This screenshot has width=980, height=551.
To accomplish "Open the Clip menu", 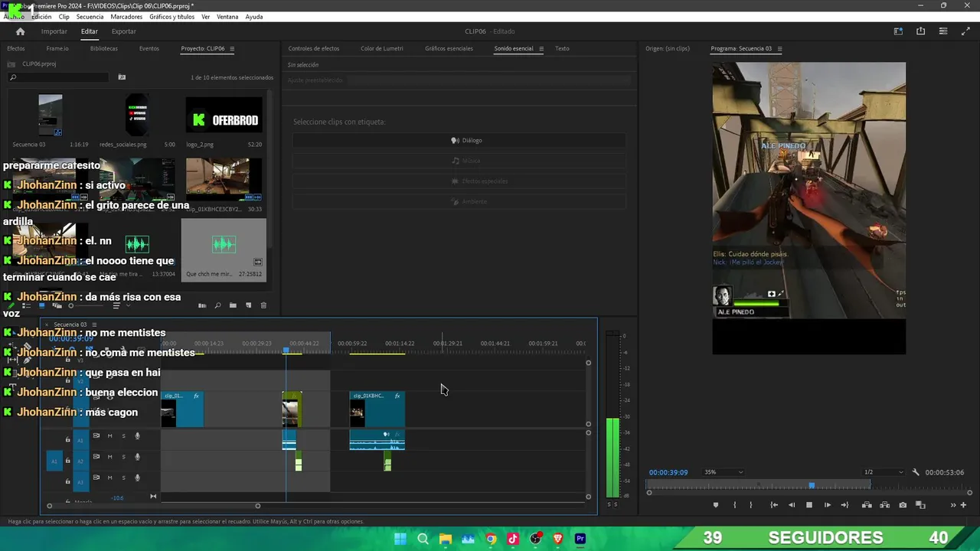I will pos(64,17).
